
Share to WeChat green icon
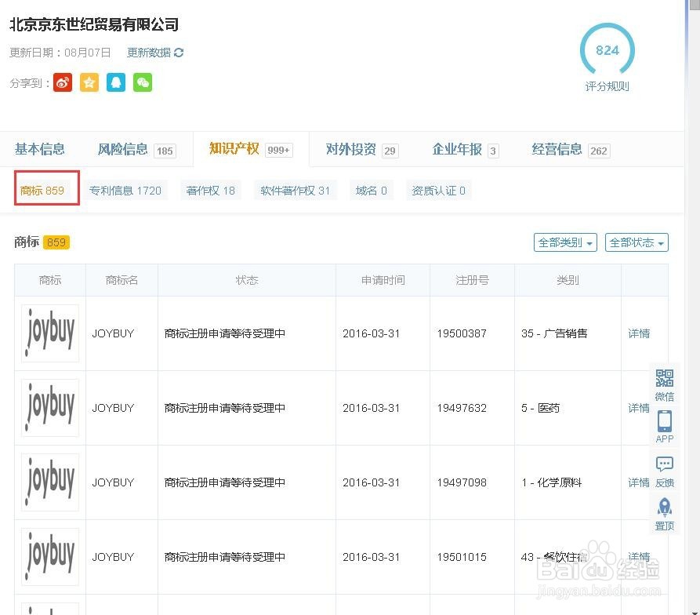(143, 82)
